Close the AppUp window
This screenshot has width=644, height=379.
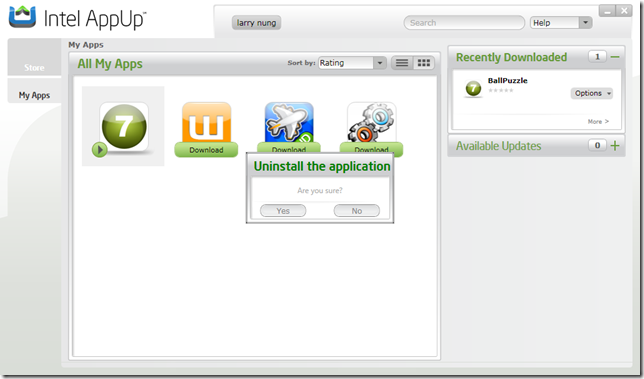[624, 11]
